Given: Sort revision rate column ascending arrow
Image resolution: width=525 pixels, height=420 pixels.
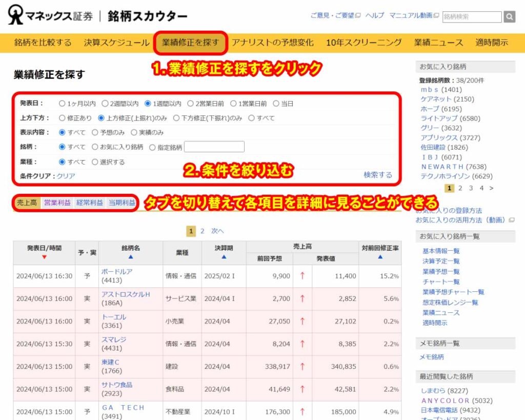Looking at the screenshot, I should (x=380, y=256).
